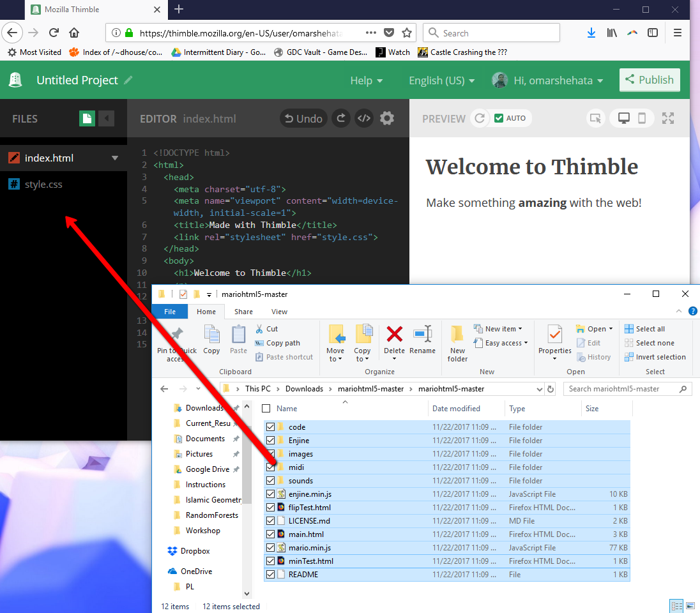Click the Cut command
This screenshot has height=613, width=700.
pyautogui.click(x=266, y=329)
